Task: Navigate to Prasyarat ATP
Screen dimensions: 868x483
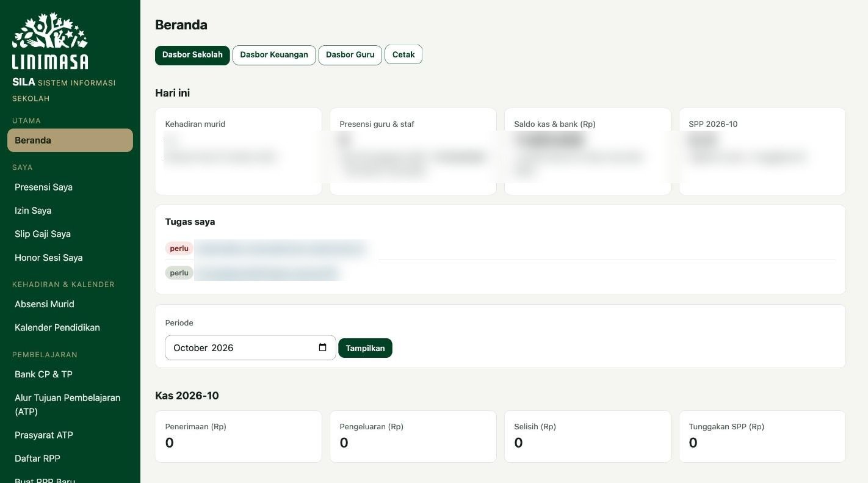Action: (x=70, y=435)
